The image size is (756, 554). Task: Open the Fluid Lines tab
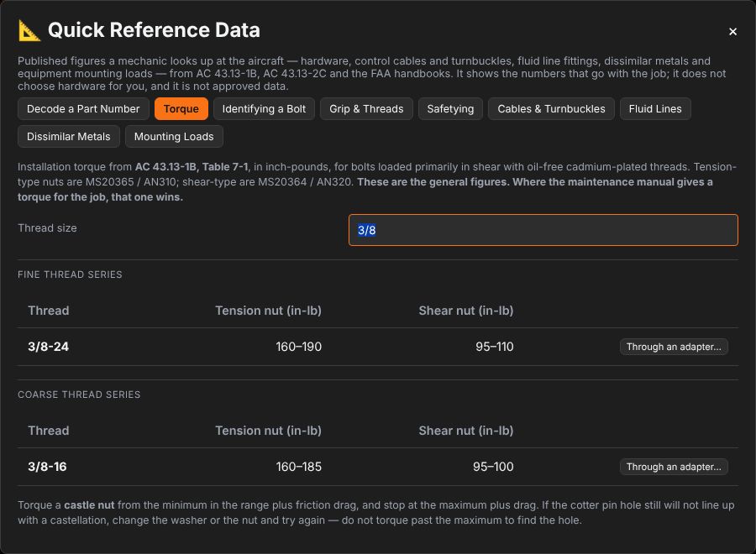pyautogui.click(x=655, y=109)
